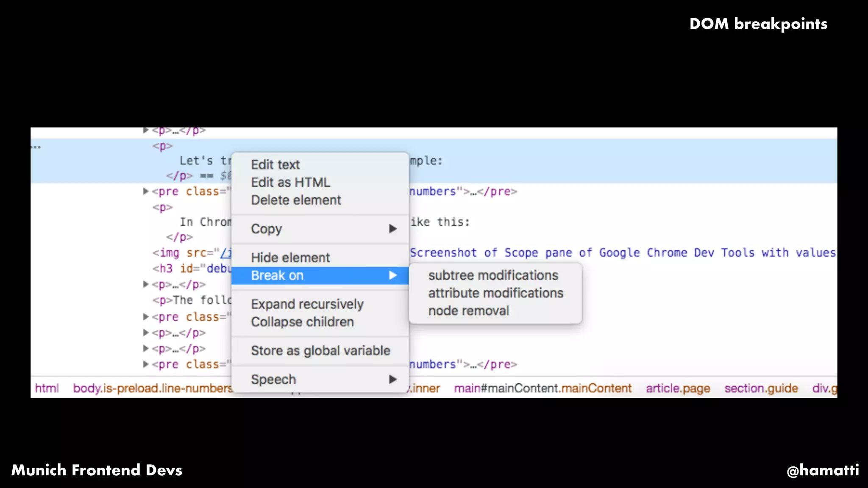Viewport: 868px width, 488px height.
Task: Select html in breadcrumb bar
Action: pyautogui.click(x=47, y=388)
